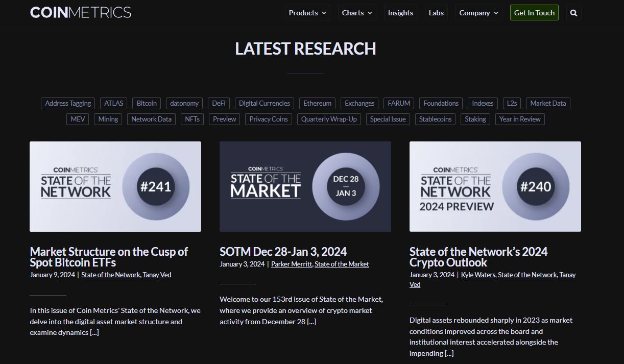Expand the Products dropdown menu

pyautogui.click(x=307, y=13)
